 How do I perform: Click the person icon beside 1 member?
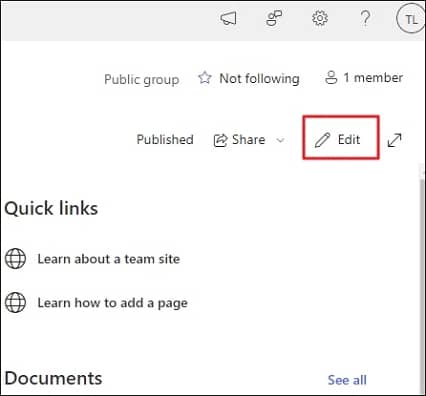pyautogui.click(x=331, y=78)
